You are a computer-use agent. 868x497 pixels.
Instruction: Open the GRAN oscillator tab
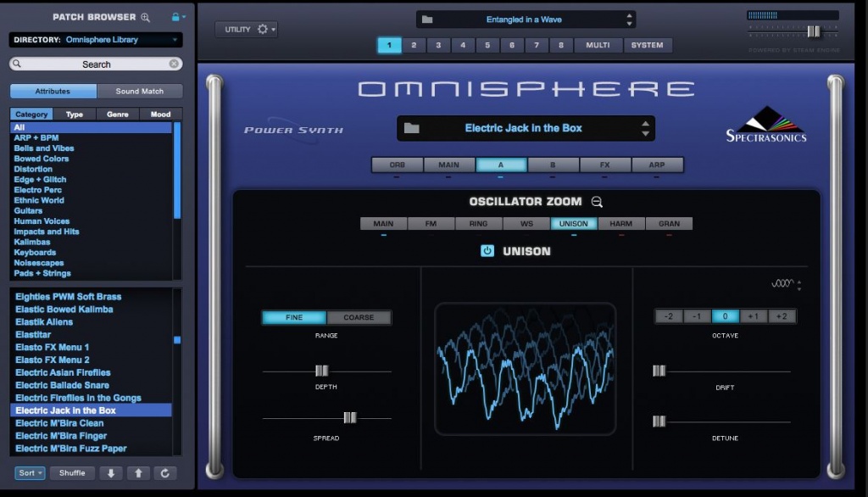click(x=669, y=224)
